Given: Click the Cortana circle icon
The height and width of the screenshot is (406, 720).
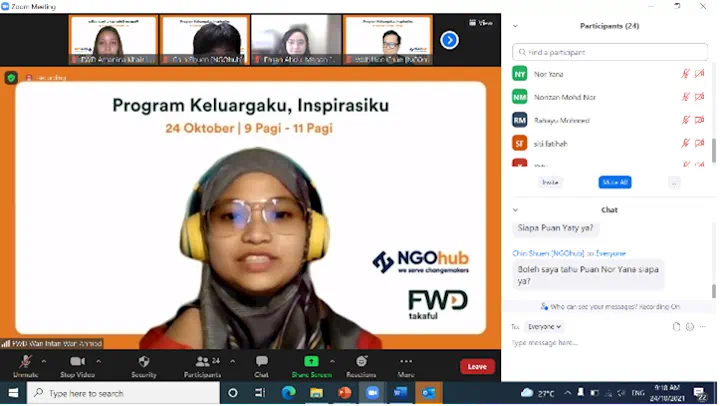Looking at the screenshot, I should tap(233, 393).
